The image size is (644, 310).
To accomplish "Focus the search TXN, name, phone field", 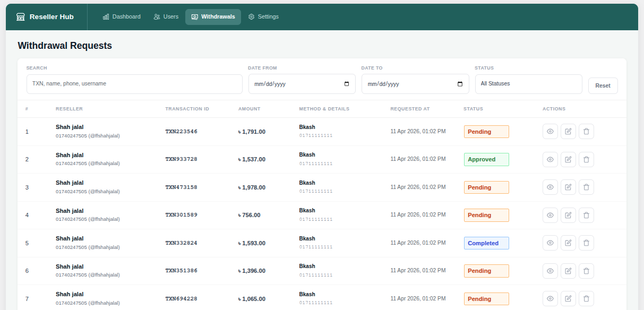I will 134,84.
